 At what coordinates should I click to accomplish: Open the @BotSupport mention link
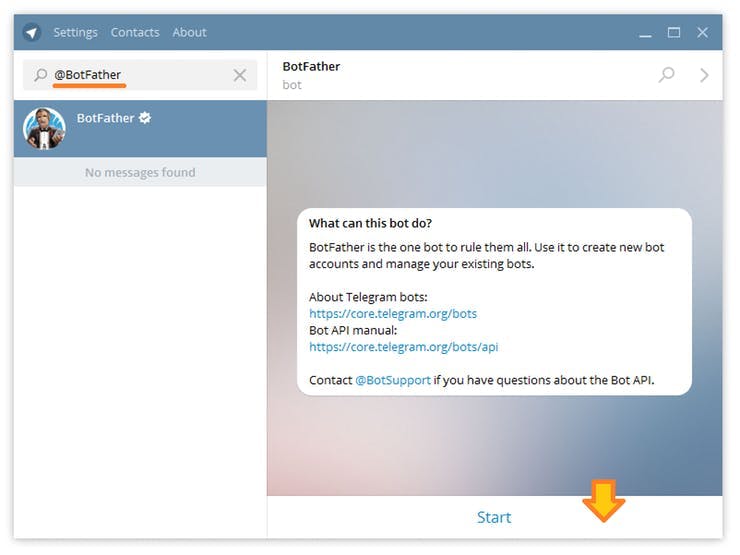pyautogui.click(x=393, y=380)
